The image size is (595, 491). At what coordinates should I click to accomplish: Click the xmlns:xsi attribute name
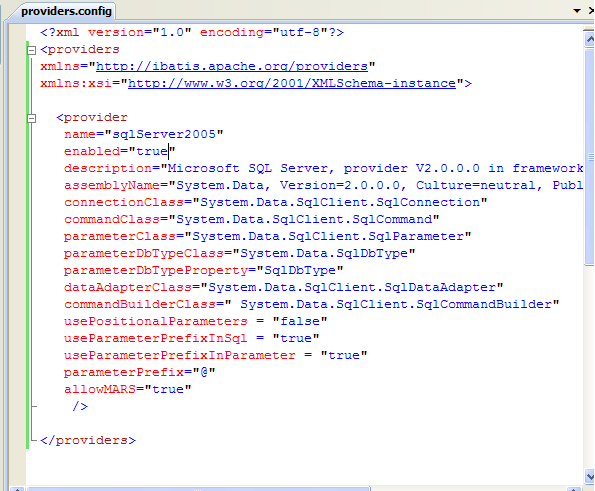point(76,83)
